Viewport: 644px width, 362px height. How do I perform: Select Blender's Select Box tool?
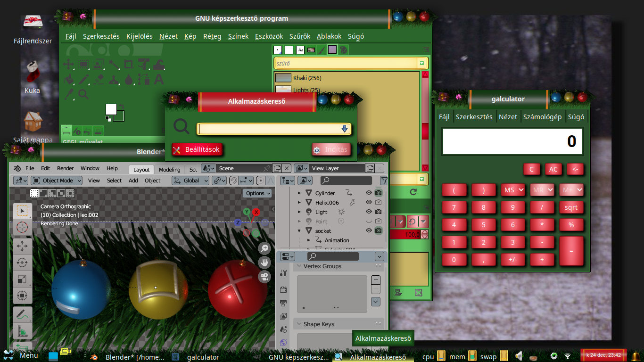pos(22,211)
